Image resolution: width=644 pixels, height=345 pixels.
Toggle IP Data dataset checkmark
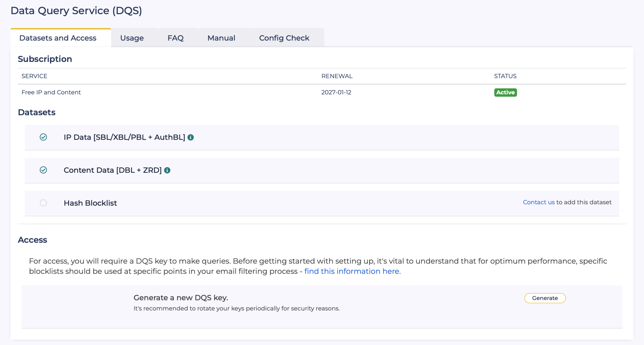click(x=43, y=137)
